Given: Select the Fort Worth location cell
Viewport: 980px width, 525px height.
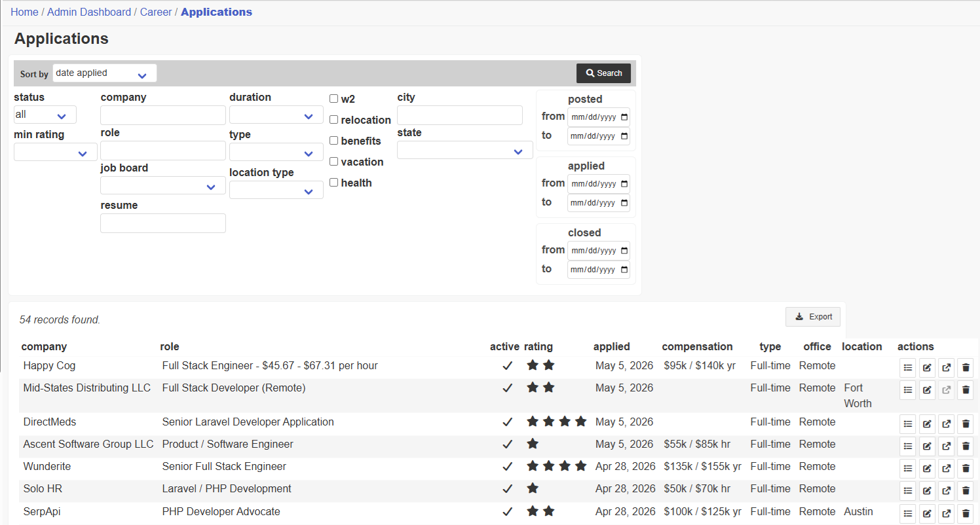Looking at the screenshot, I should pyautogui.click(x=857, y=395).
